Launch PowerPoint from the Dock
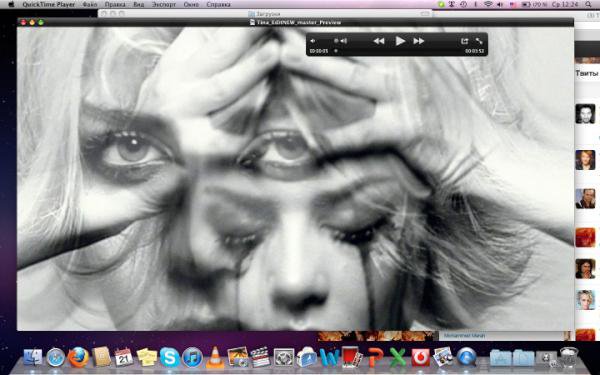Viewport: 600px width, 375px height. point(375,358)
